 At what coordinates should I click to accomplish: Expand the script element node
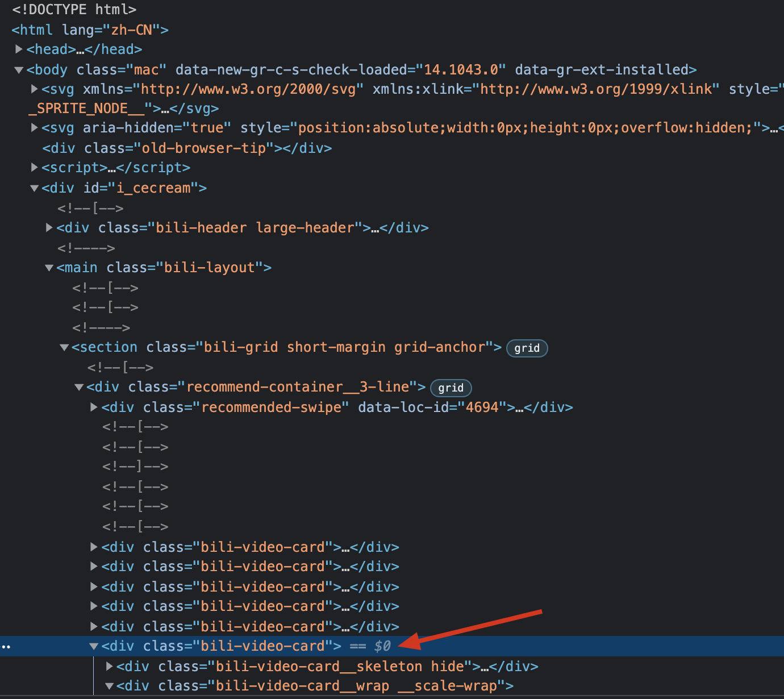[x=34, y=168]
